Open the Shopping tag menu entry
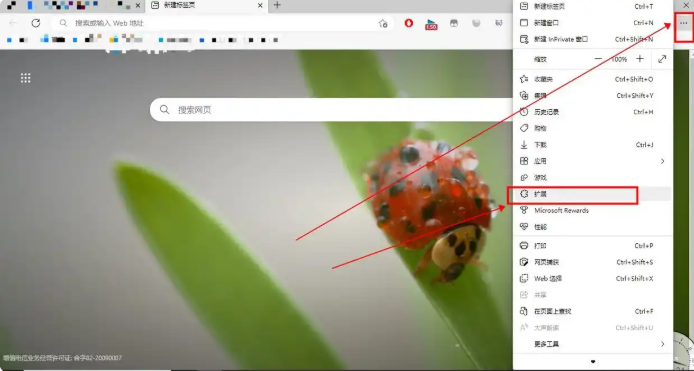The height and width of the screenshot is (371, 694). pyautogui.click(x=592, y=128)
